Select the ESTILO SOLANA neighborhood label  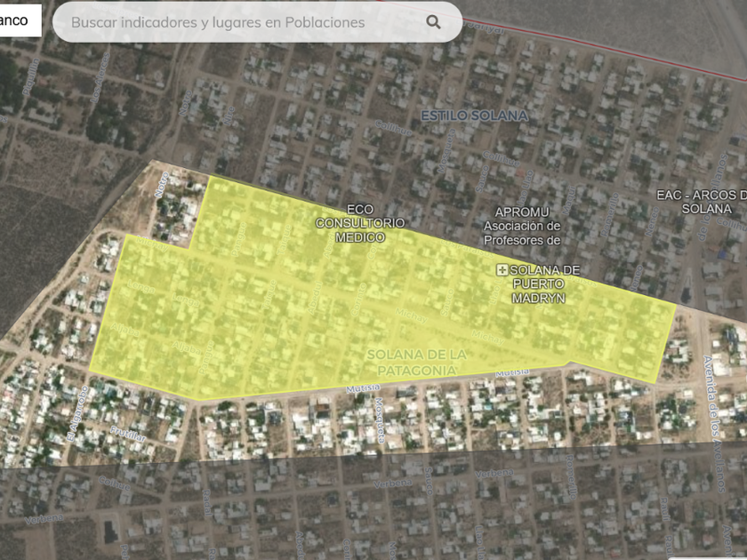pyautogui.click(x=475, y=116)
